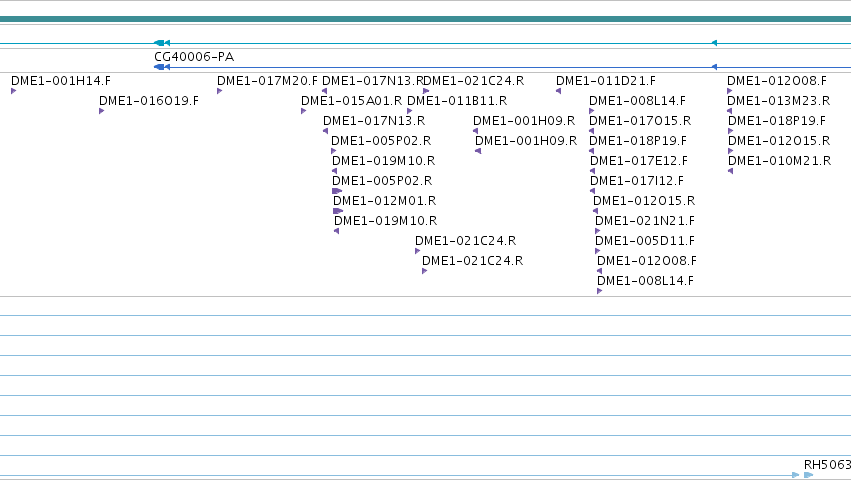Click the cyan transcript arrowhead above CG40006-PA
Image resolution: width=851 pixels, height=480 pixels.
tap(162, 43)
